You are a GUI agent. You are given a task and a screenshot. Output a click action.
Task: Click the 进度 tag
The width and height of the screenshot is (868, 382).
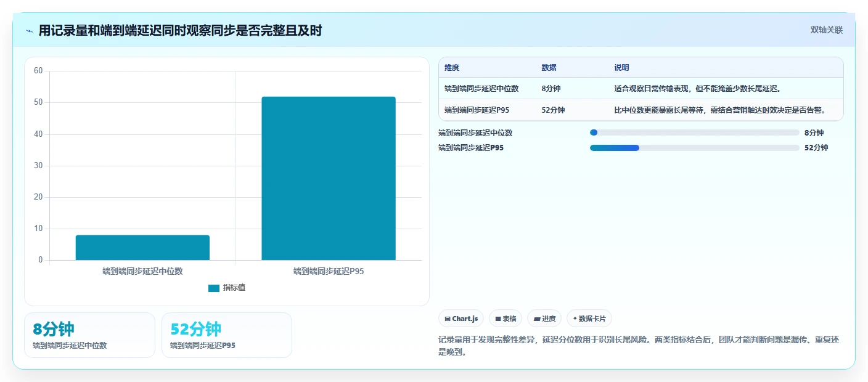[x=544, y=319]
